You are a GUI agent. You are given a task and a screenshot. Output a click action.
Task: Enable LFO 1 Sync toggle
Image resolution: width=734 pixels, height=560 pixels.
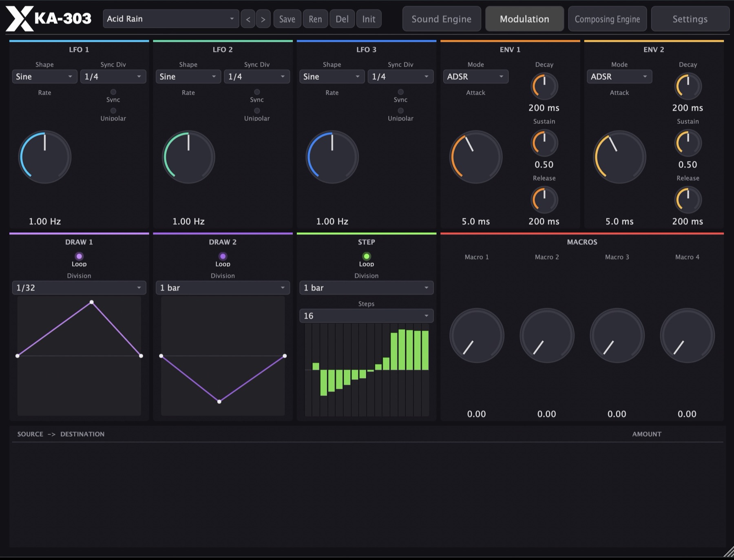(x=113, y=92)
